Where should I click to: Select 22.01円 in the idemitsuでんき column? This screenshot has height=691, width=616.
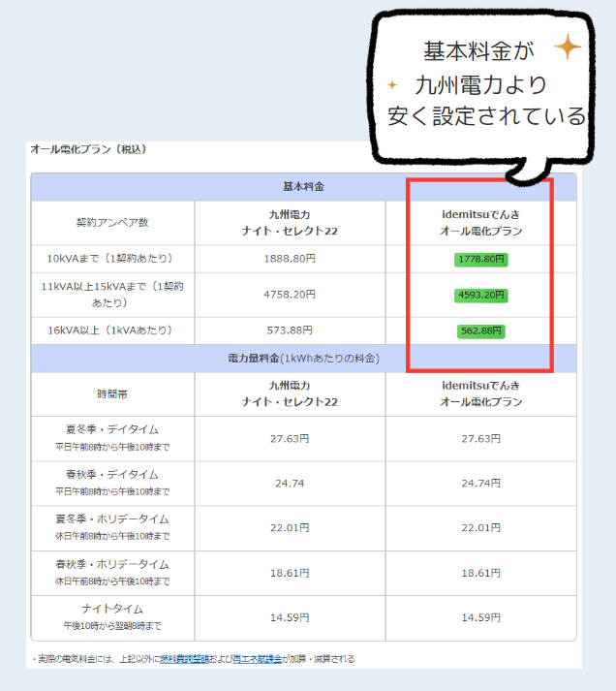pyautogui.click(x=480, y=528)
